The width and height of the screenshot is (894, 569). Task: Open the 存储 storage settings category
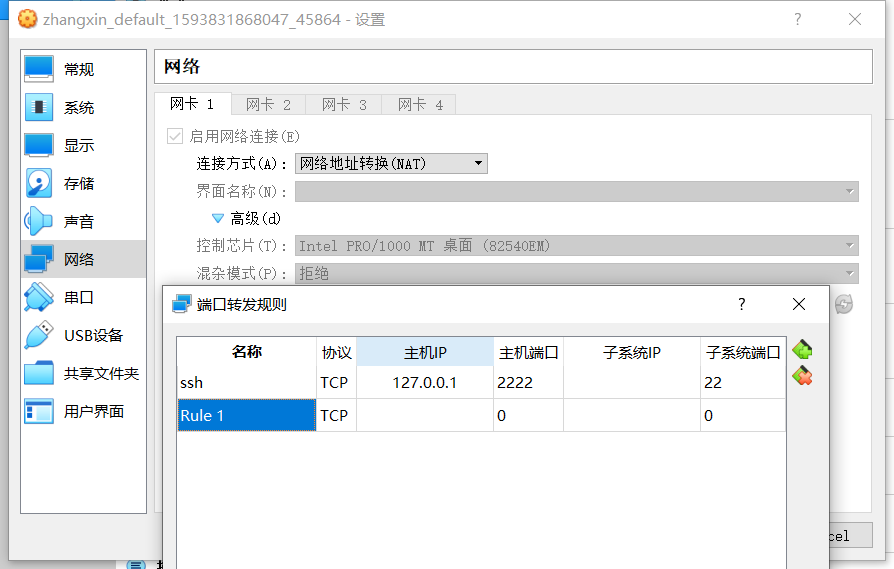point(78,183)
